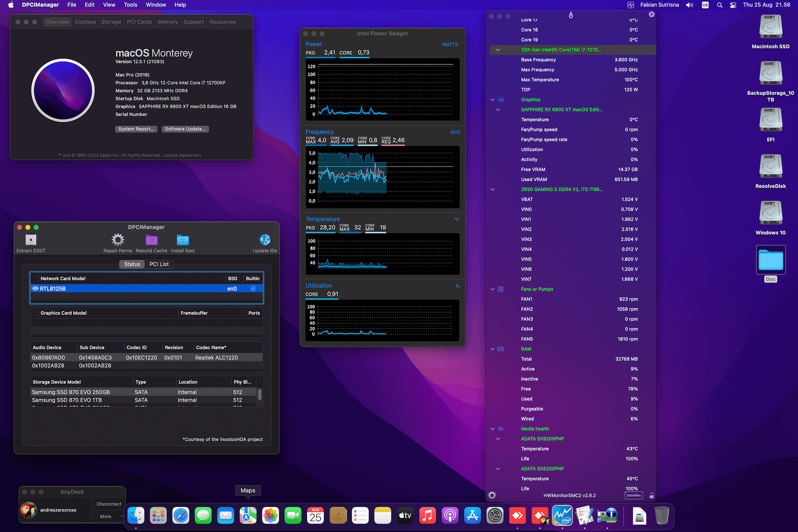The image size is (798, 532).
Task: Launch Intel Power Gadget from the Dock
Action: [562, 515]
